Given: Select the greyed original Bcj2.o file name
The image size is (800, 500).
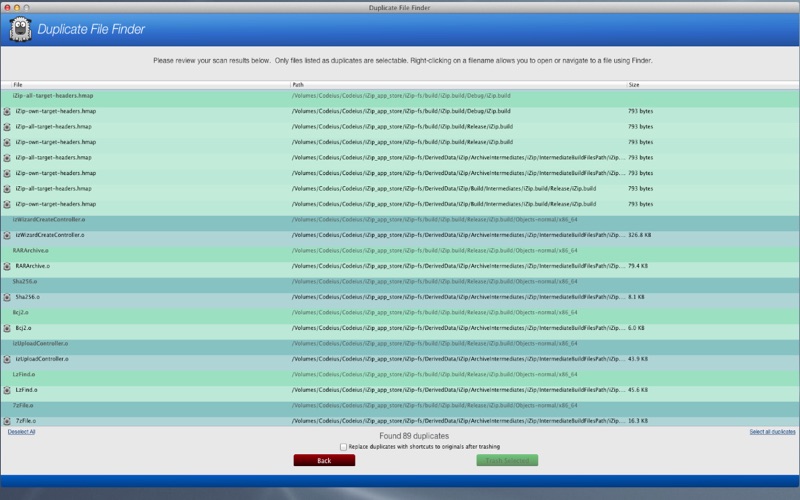Looking at the screenshot, I should (20, 312).
